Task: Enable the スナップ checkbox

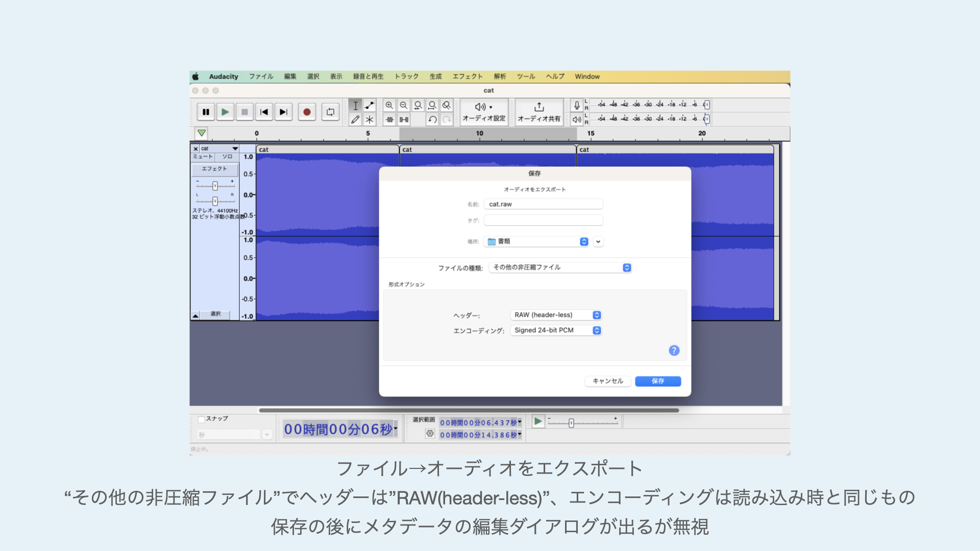Action: coord(202,419)
